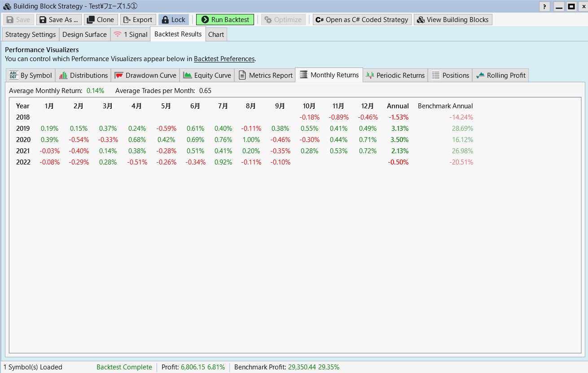Image resolution: width=588 pixels, height=373 pixels.
Task: Toggle the Lock button
Action: [x=174, y=20]
